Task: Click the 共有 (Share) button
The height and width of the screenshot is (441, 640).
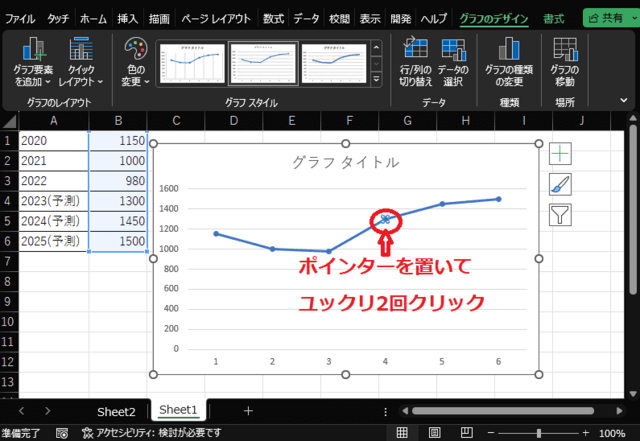Action: tap(609, 18)
